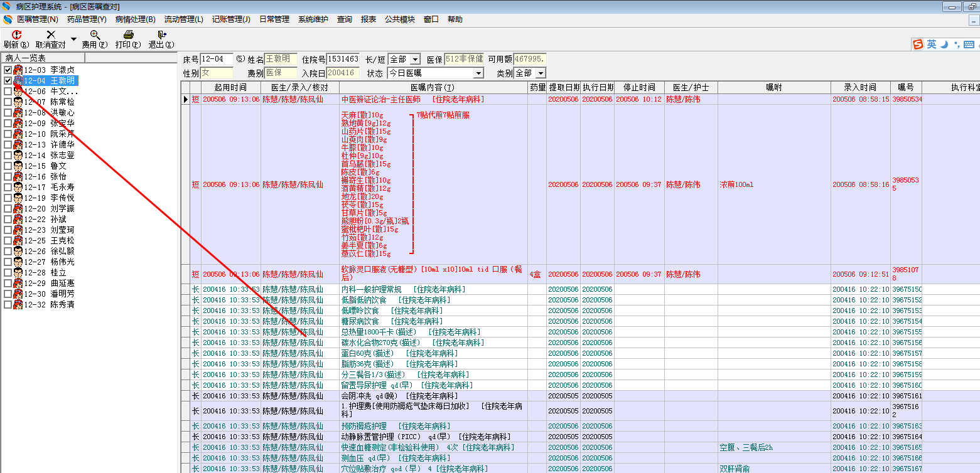Check the checkbox for 12-08 洪敏心
This screenshot has height=473, width=980.
[x=8, y=112]
